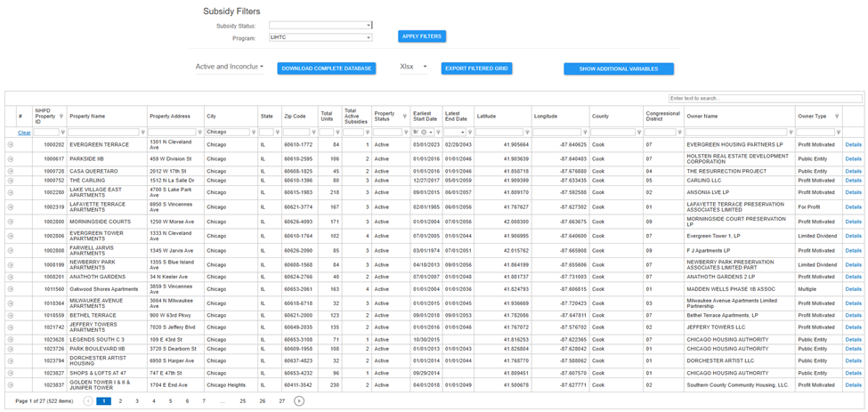
Task: Expand CASA QUERETARO row
Action: click(11, 172)
